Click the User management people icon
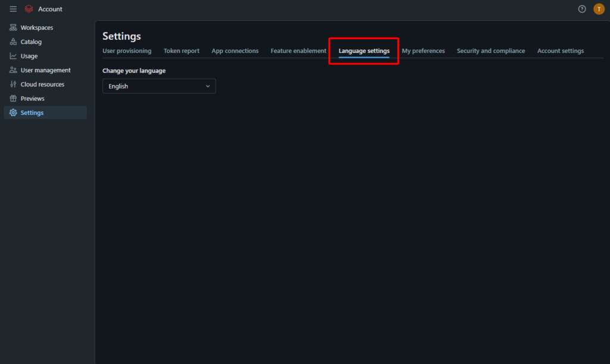The width and height of the screenshot is (610, 364). coord(13,70)
